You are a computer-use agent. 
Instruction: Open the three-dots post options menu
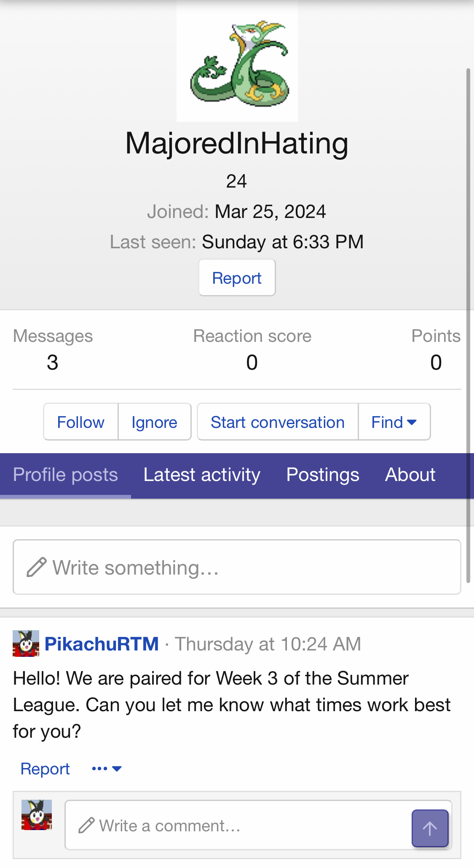pyautogui.click(x=106, y=769)
